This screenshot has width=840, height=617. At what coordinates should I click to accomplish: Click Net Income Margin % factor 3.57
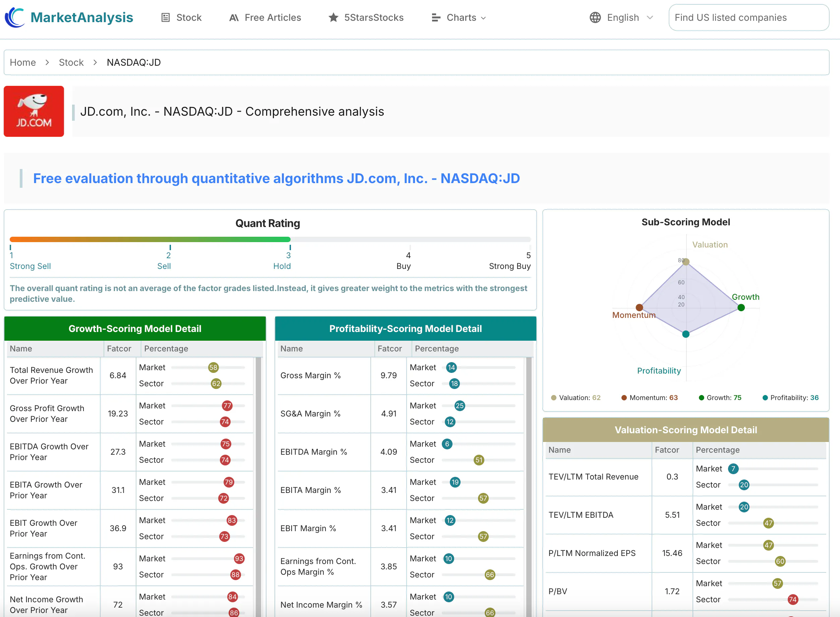click(x=388, y=605)
